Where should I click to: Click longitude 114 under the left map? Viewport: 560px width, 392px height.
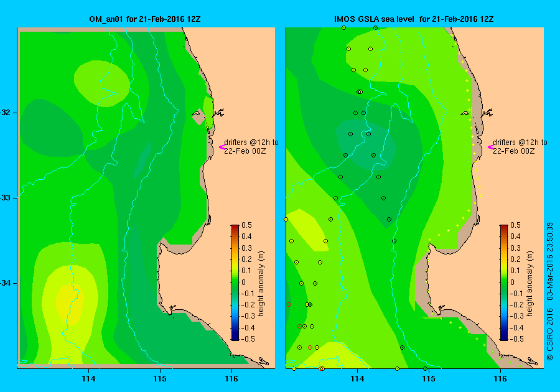tap(88, 379)
